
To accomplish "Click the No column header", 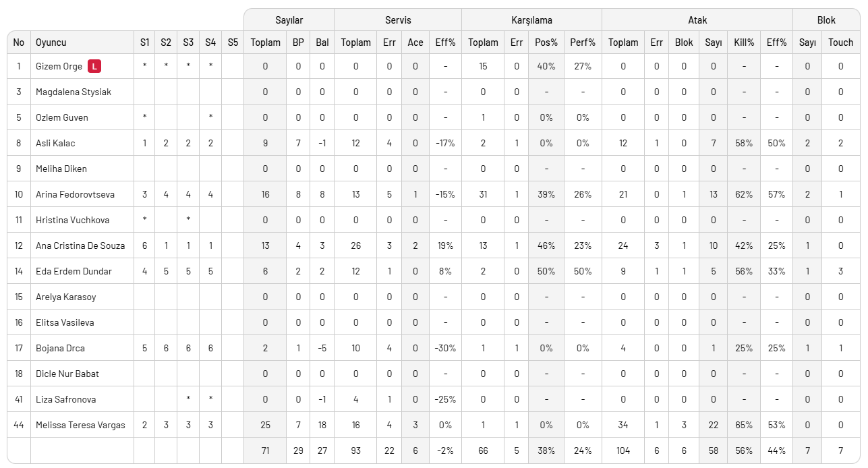I will (19, 42).
